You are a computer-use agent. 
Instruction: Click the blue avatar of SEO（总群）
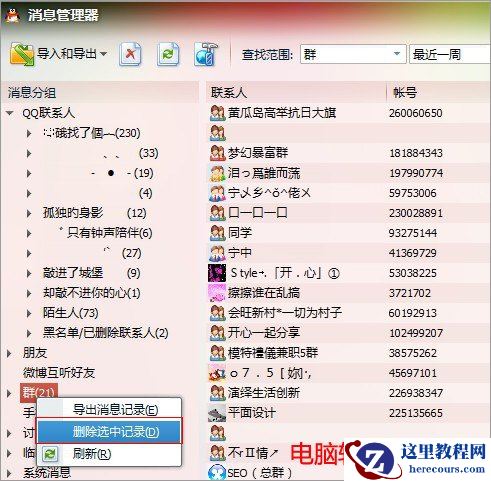point(217,473)
